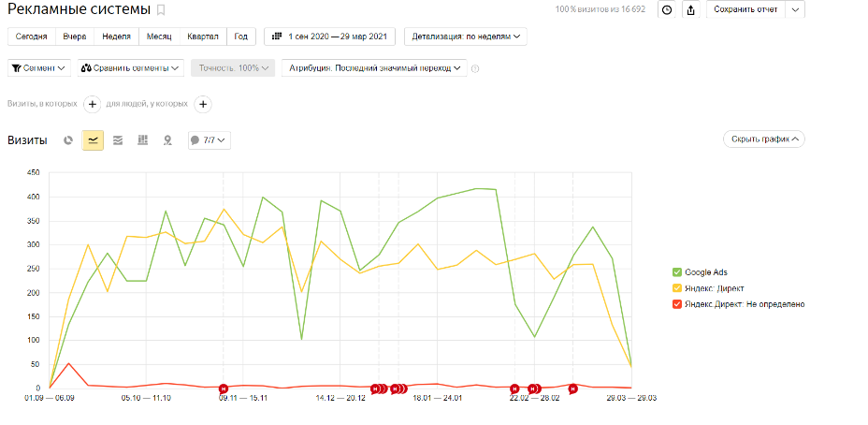This screenshot has height=425, width=868.
Task: Click the 01.09 — 06.09 axis label
Action: (x=50, y=398)
